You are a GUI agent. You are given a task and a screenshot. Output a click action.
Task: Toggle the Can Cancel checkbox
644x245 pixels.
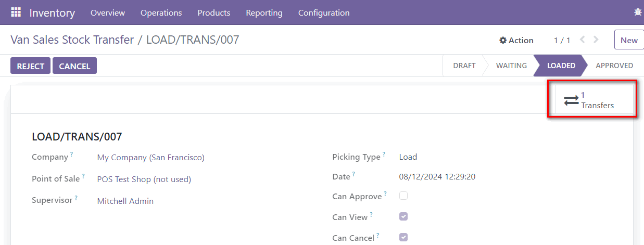click(403, 237)
